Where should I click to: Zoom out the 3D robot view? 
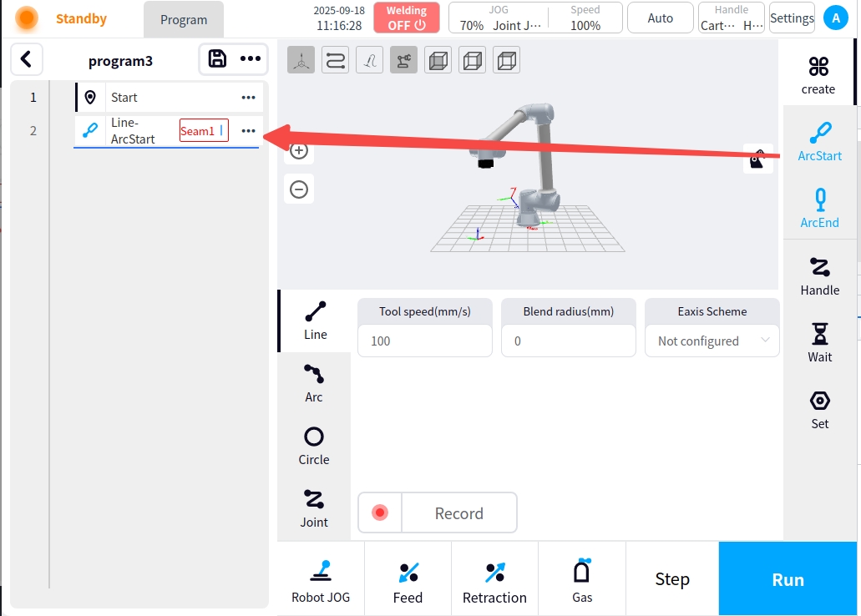(x=299, y=189)
